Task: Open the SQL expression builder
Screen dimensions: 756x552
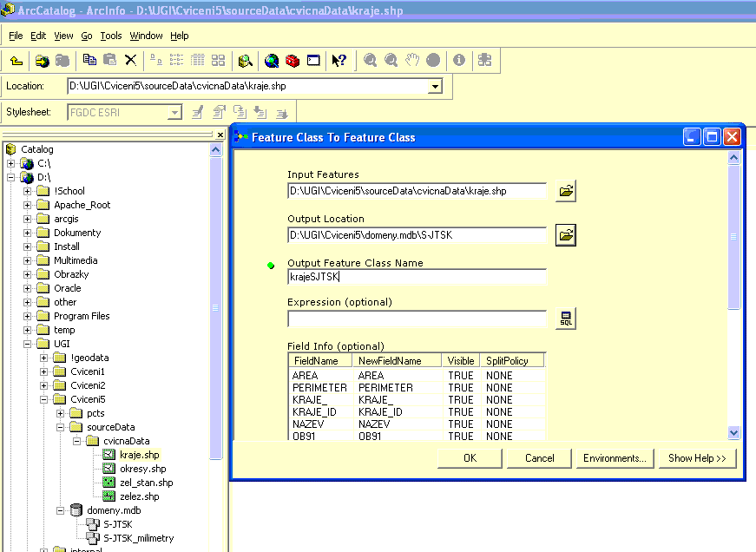Action: tap(566, 319)
